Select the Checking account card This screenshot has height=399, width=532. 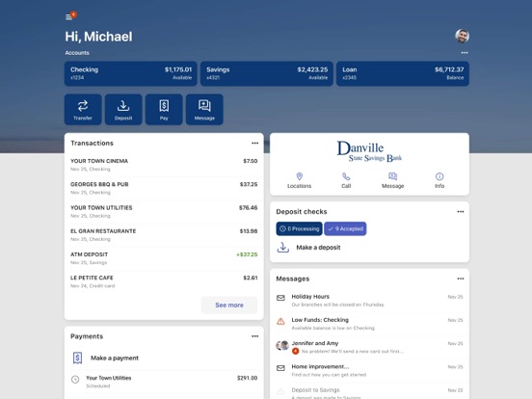131,73
